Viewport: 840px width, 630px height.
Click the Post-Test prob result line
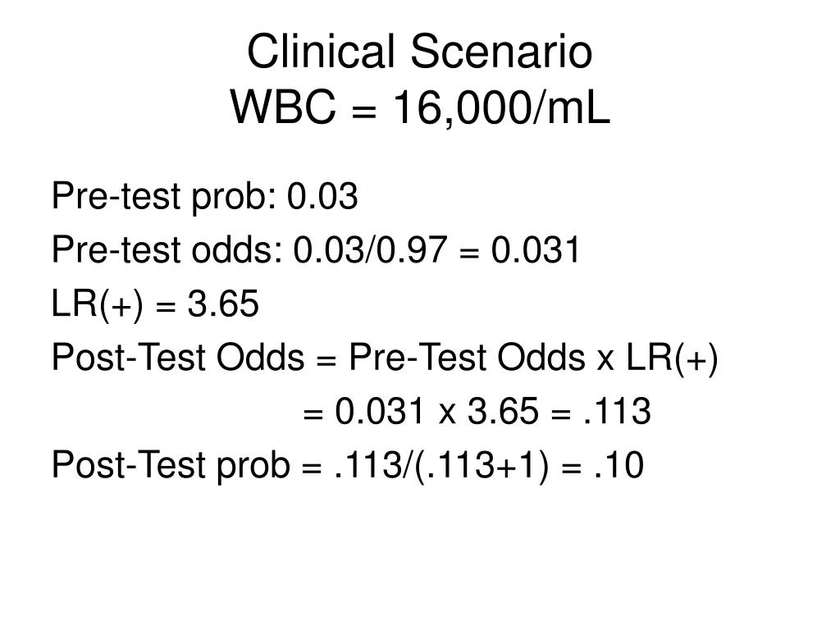[x=348, y=465]
